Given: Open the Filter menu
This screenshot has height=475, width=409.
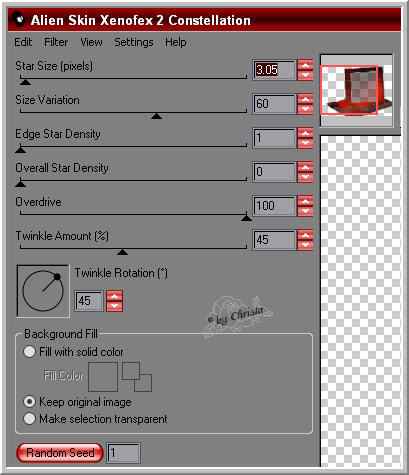Looking at the screenshot, I should (x=56, y=42).
